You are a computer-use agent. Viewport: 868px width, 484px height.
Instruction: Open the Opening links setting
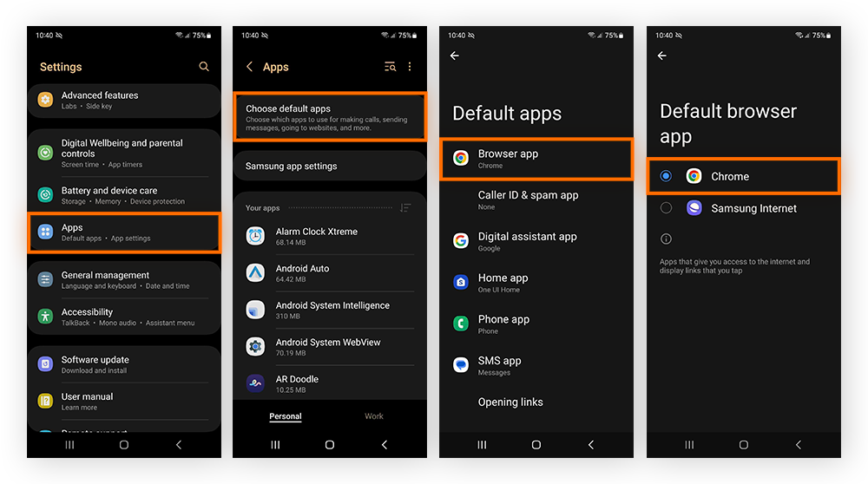[536, 402]
